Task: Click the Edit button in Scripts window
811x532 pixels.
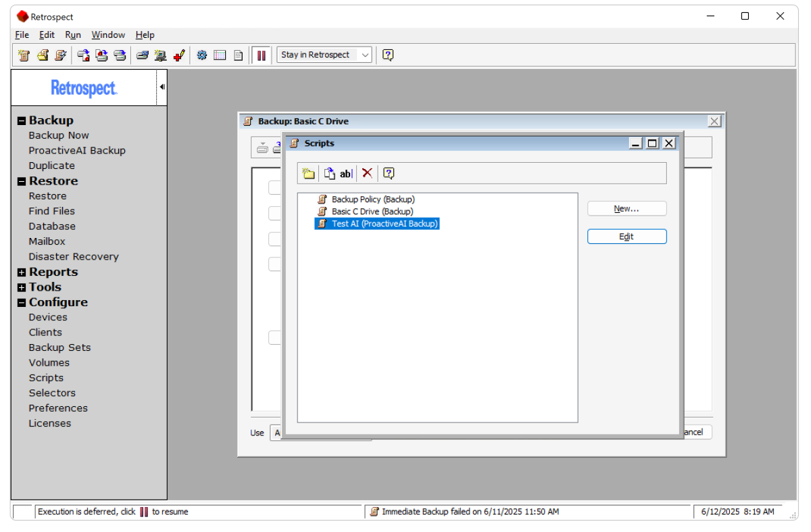Action: pyautogui.click(x=627, y=237)
